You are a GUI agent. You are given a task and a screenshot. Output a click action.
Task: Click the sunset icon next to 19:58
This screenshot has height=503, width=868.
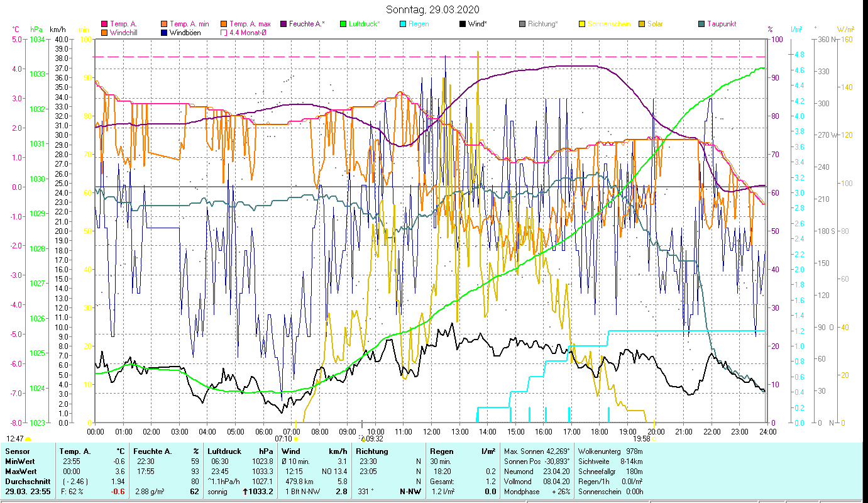pos(654,439)
